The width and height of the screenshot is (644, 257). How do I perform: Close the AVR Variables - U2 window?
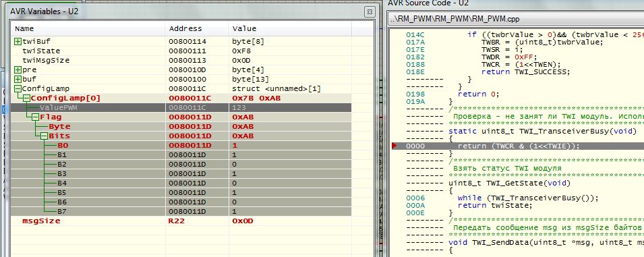(x=370, y=11)
